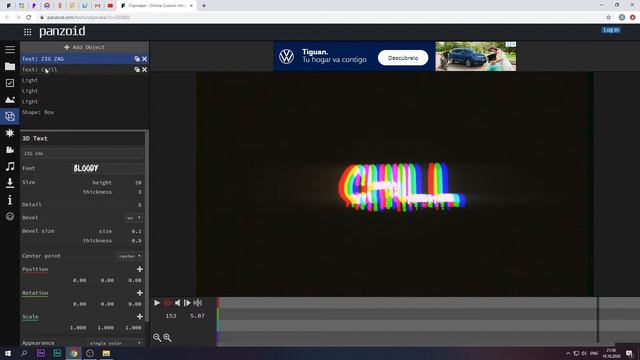Duplicate the Text: ZIG ZAG object

[137, 59]
